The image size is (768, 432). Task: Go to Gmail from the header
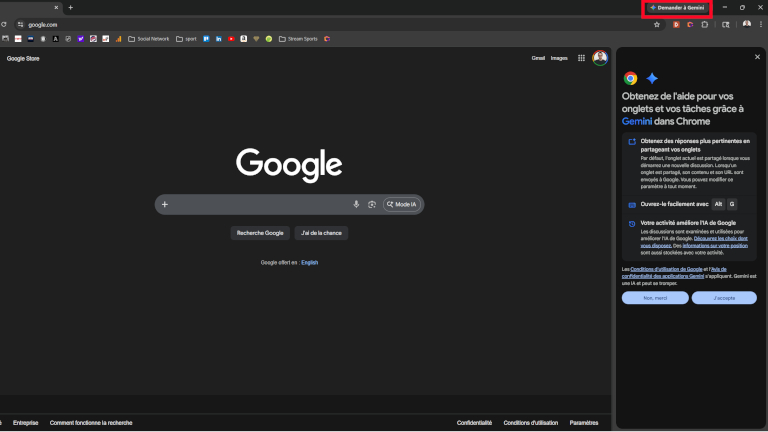pyautogui.click(x=538, y=58)
